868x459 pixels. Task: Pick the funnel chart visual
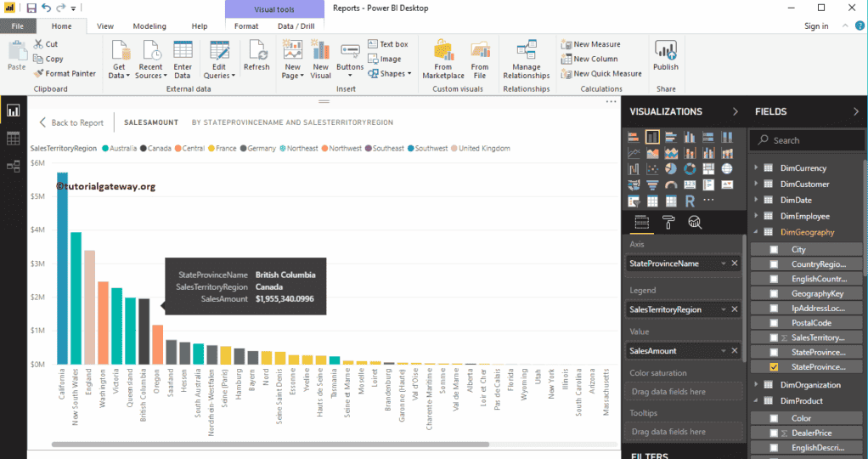652,184
